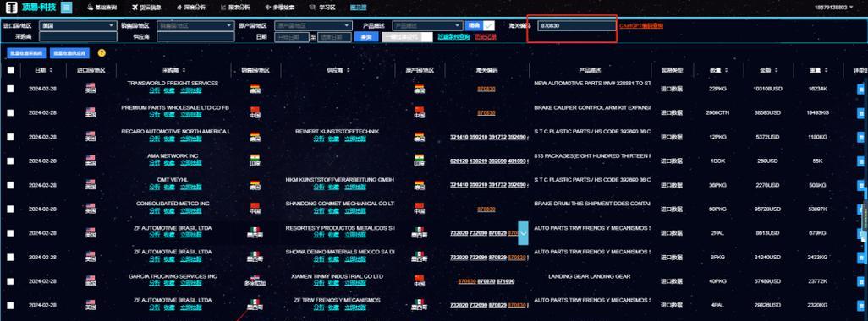Sort the table by the 日期 column arrows
This screenshot has height=321, width=868.
coord(52,70)
